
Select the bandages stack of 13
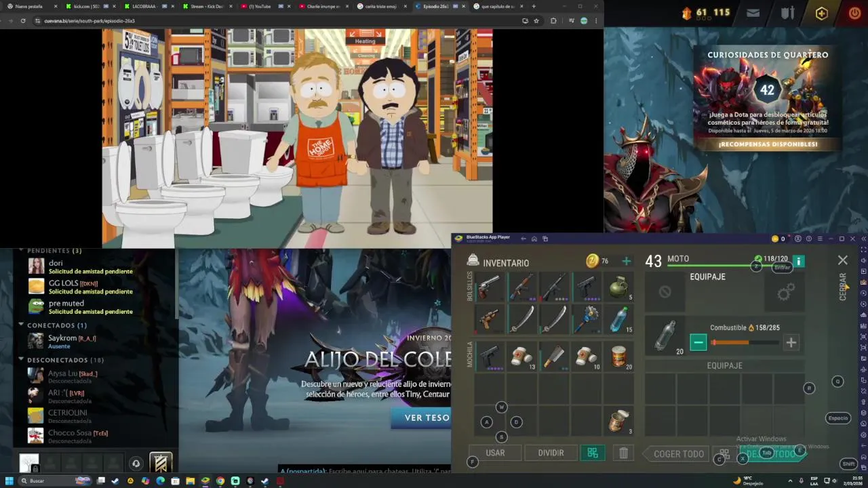pos(521,357)
